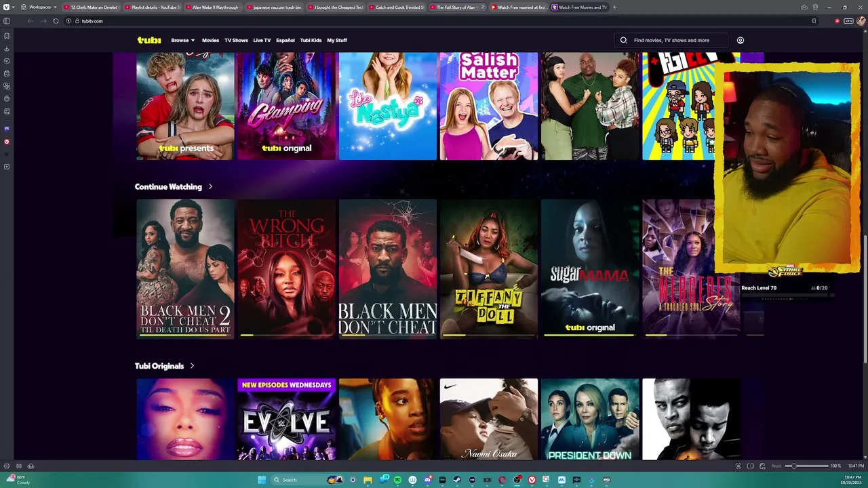Click the page vertical scrollbar
Viewport: 868px width, 488px height.
coord(865,298)
